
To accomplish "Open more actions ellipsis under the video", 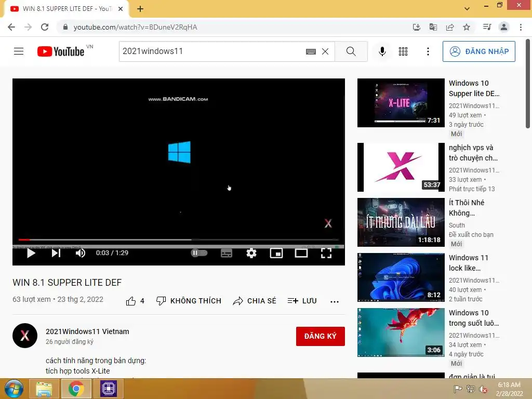I will coord(335,302).
